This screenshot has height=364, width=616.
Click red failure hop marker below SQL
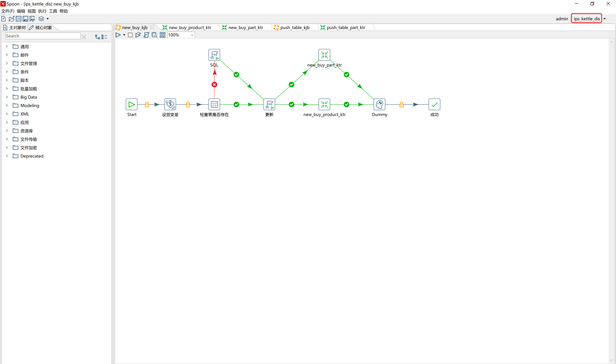click(x=214, y=85)
